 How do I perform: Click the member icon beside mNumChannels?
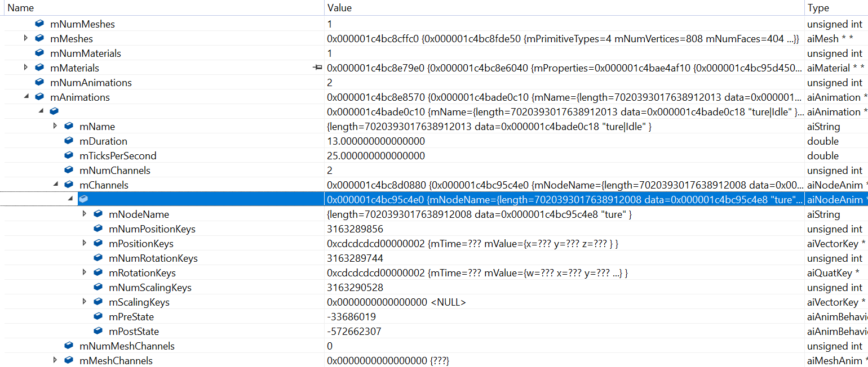(68, 170)
